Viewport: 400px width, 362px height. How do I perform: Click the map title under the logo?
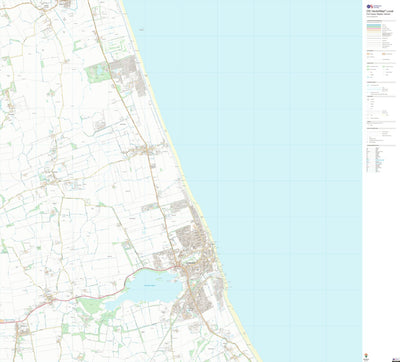pyautogui.click(x=380, y=11)
